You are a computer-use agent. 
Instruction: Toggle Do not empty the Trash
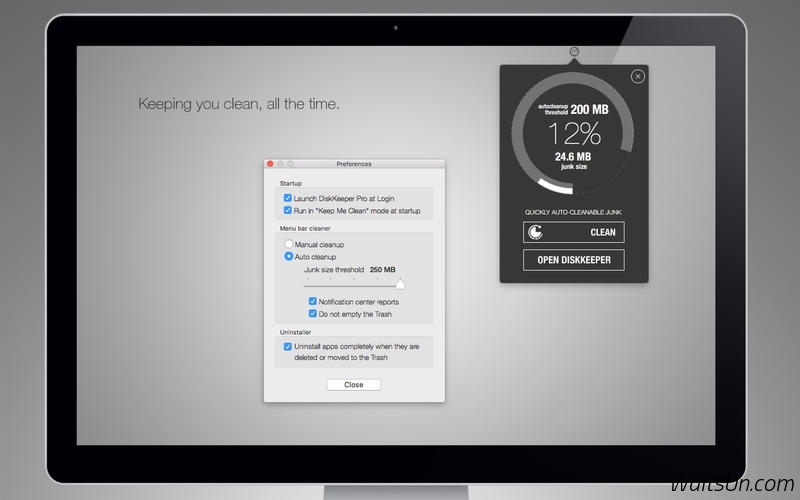pos(313,313)
